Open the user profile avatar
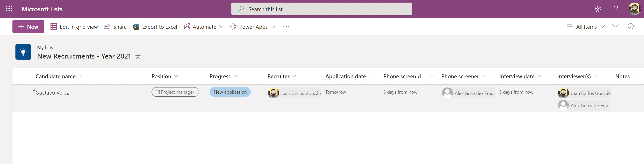Viewport: 644px width, 164px height. [x=635, y=9]
